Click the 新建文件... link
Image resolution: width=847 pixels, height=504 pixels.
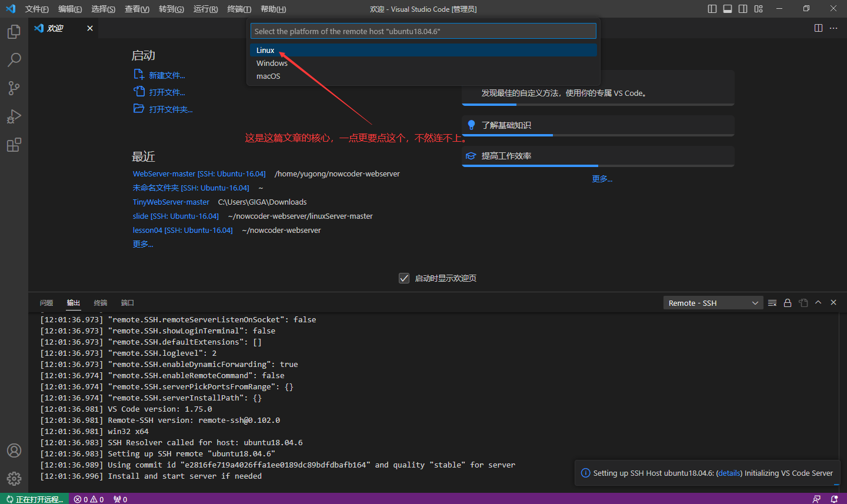(x=159, y=75)
